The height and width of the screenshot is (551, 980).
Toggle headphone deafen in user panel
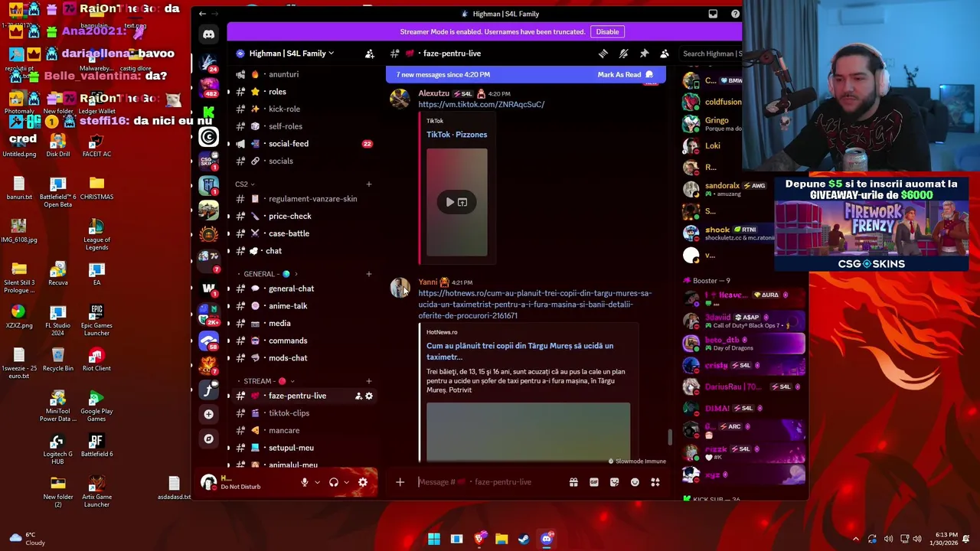point(334,482)
